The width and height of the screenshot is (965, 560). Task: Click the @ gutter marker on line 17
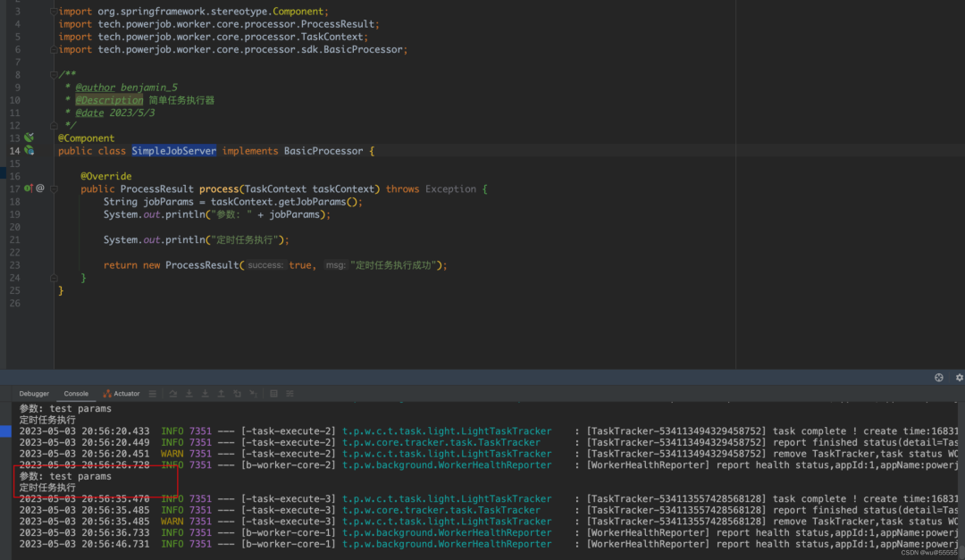pyautogui.click(x=40, y=188)
